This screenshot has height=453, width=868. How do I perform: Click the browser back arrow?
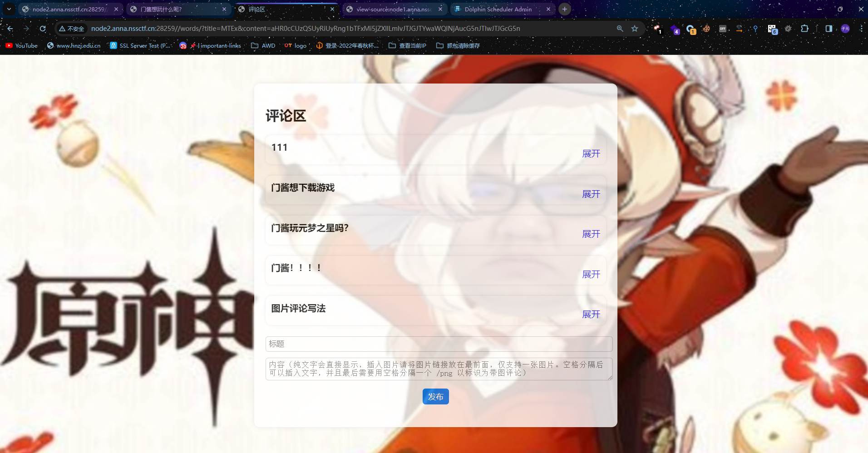point(10,29)
